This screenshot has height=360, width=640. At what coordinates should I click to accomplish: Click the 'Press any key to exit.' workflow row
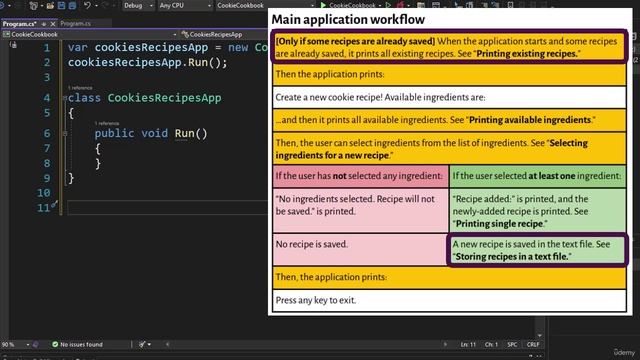[x=449, y=300]
